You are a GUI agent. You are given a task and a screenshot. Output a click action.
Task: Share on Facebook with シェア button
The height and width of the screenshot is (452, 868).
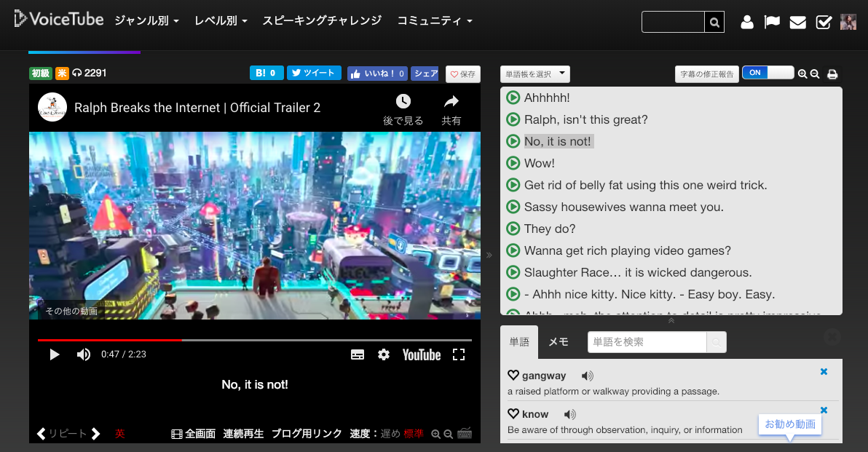point(425,74)
